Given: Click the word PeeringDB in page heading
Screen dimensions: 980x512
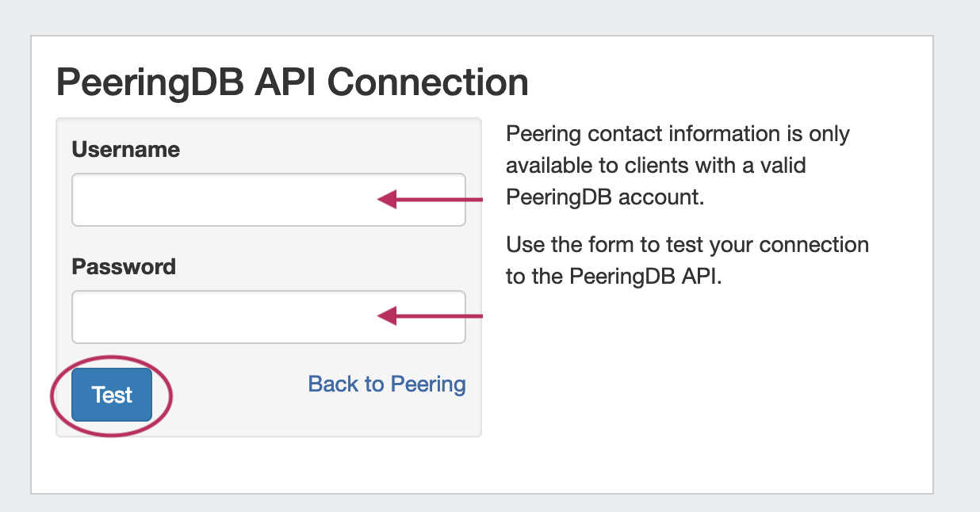Looking at the screenshot, I should click(x=150, y=82).
